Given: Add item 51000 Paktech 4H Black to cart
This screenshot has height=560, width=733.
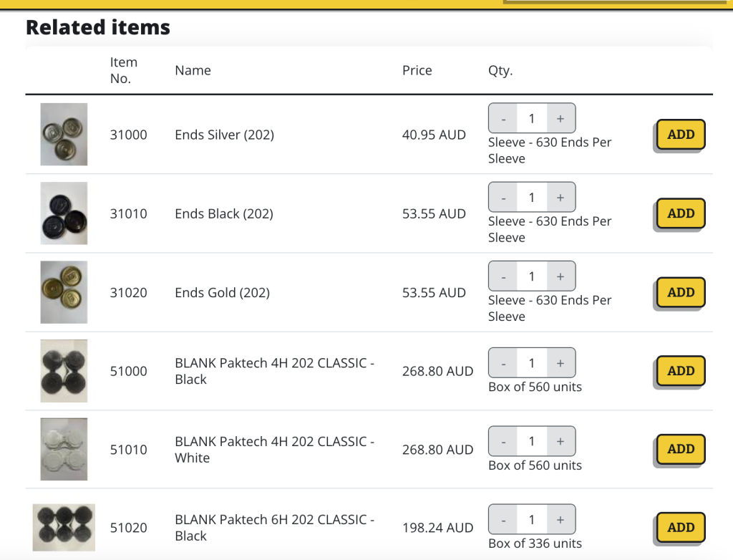Looking at the screenshot, I should pyautogui.click(x=681, y=371).
